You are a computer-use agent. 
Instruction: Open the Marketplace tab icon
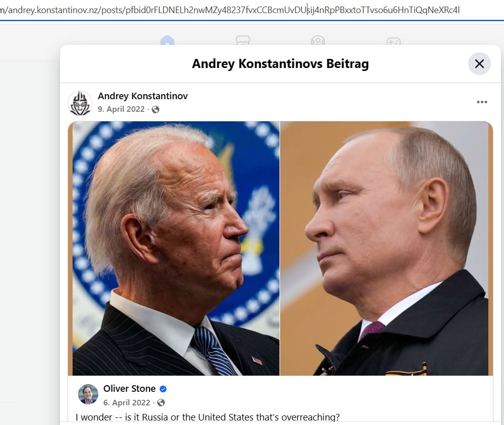coord(243,41)
